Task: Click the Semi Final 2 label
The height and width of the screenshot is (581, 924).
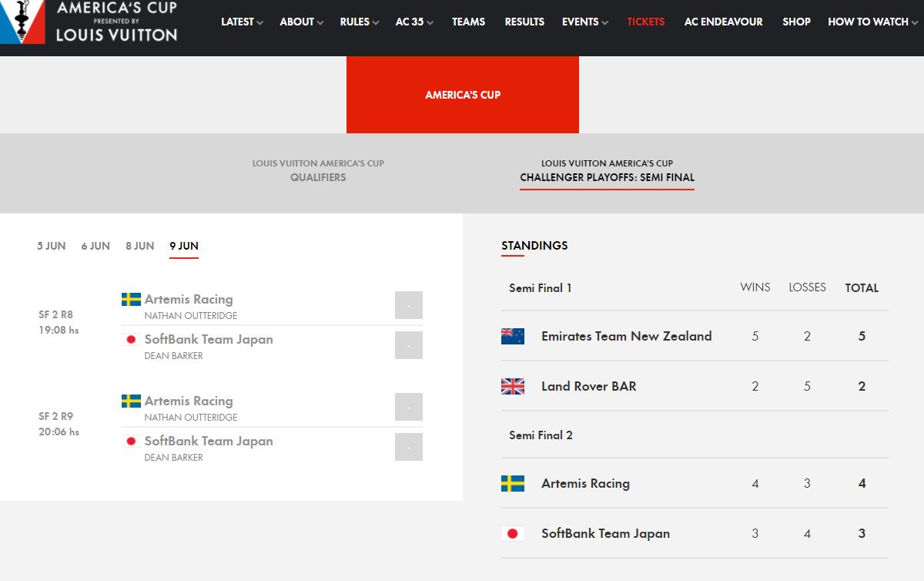Action: 541,435
